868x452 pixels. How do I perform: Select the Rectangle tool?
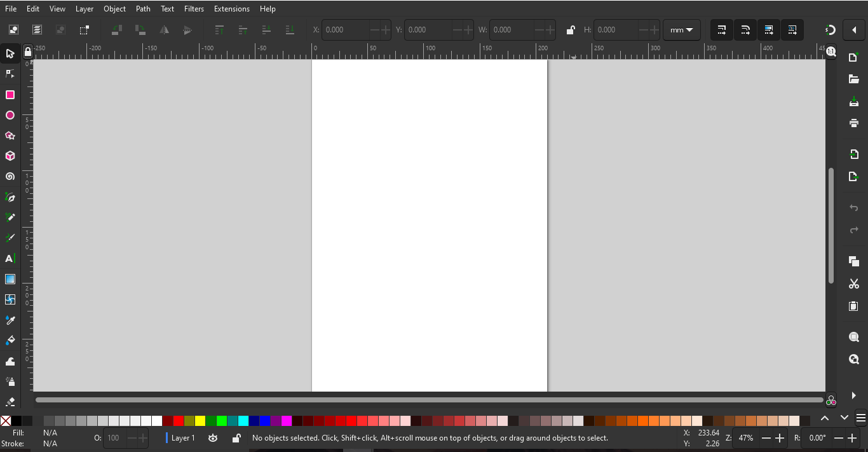coord(10,94)
